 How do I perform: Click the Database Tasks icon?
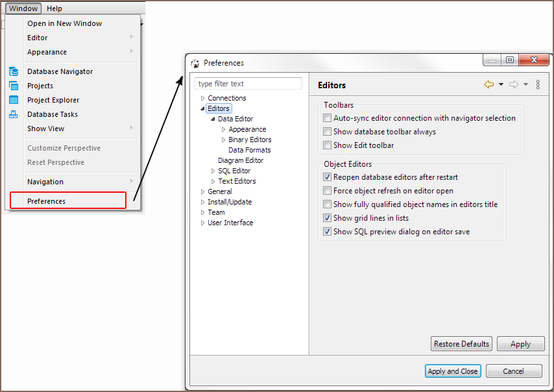pyautogui.click(x=14, y=114)
